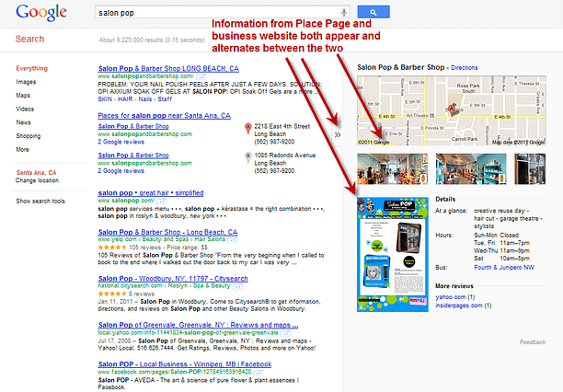This screenshot has height=392, width=563.
Task: Select the Images filter
Action: point(26,82)
